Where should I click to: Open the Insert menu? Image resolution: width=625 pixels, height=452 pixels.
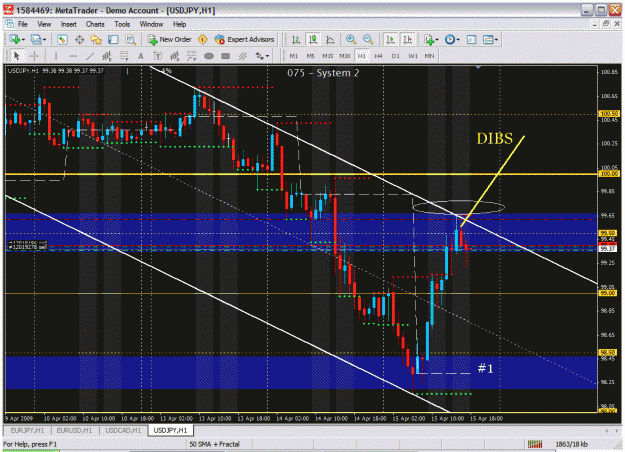69,24
